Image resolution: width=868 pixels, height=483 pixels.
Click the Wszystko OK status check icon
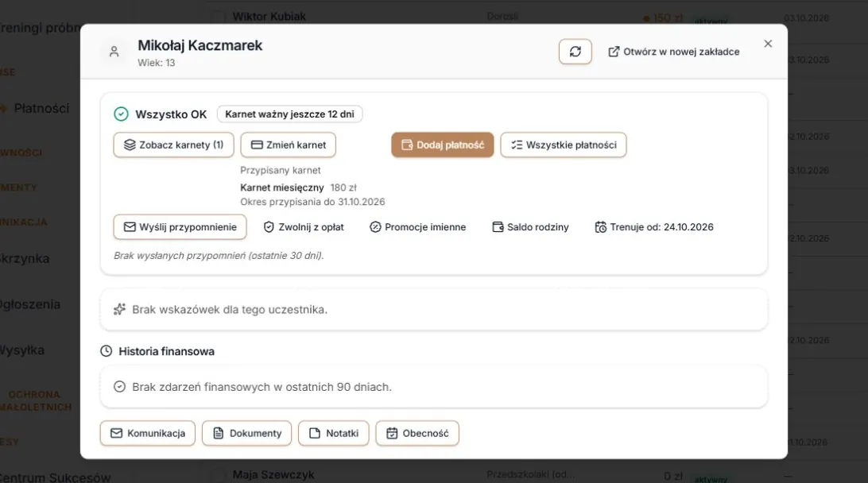click(x=121, y=114)
